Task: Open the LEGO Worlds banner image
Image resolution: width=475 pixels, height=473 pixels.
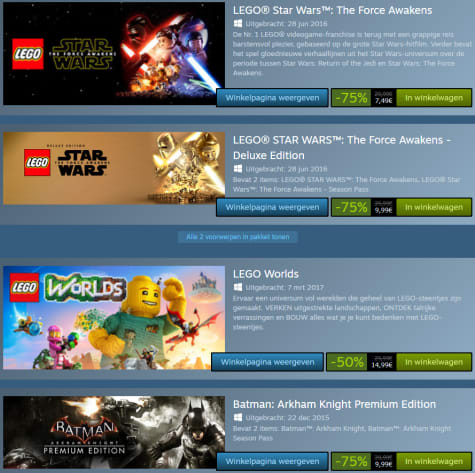Action: pos(114,318)
